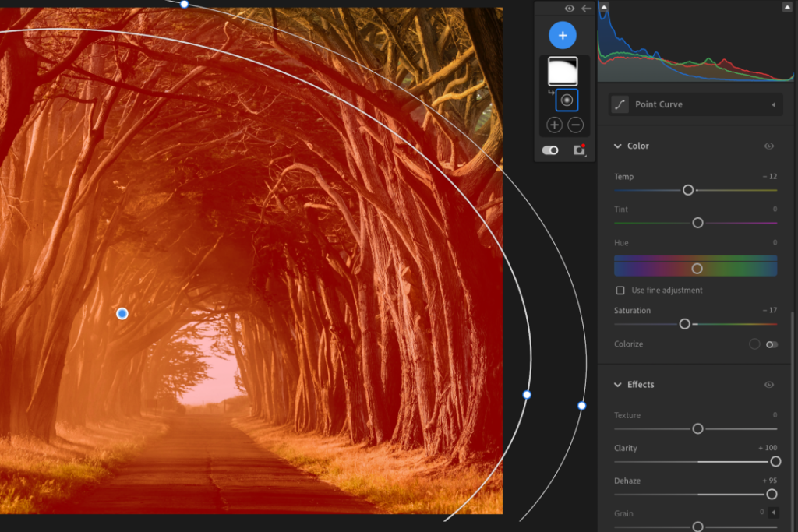Click the eye icon above the masks panel
798x532 pixels.
(x=568, y=8)
